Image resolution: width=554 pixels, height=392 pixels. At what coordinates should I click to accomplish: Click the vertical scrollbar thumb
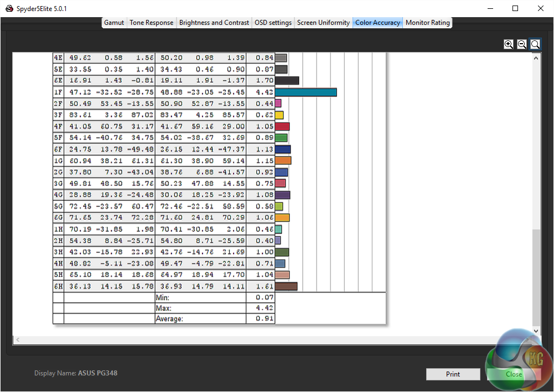[536, 278]
